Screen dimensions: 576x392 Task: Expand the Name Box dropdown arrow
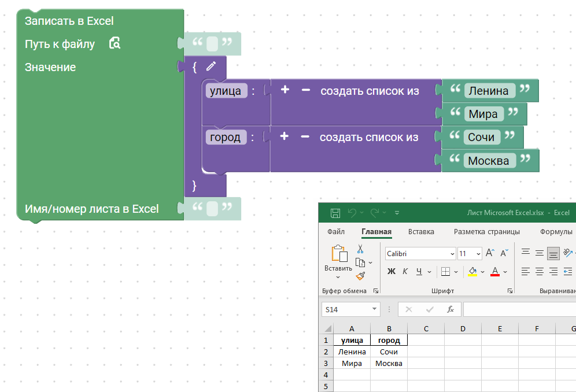click(x=374, y=309)
